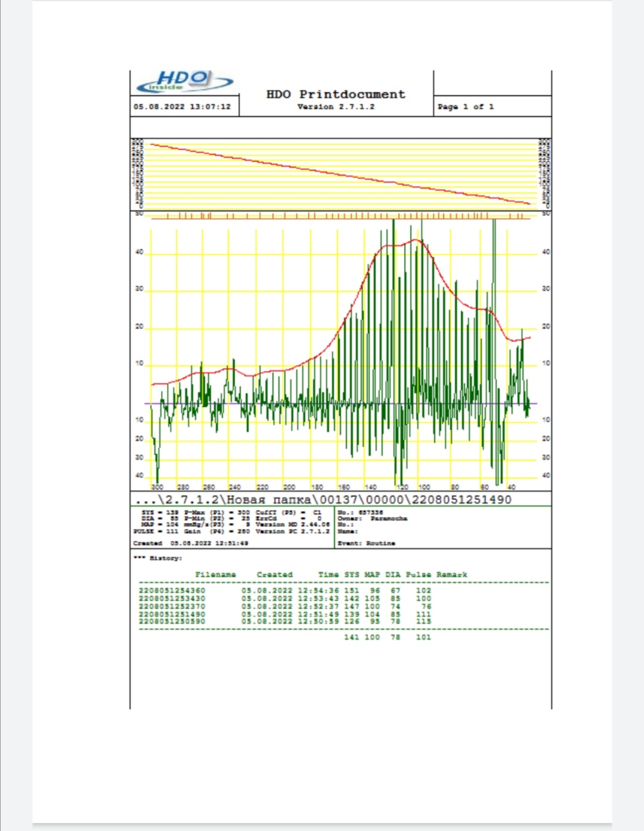Click the SYS = 139 value line
The width and height of the screenshot is (644, 831).
point(160,512)
